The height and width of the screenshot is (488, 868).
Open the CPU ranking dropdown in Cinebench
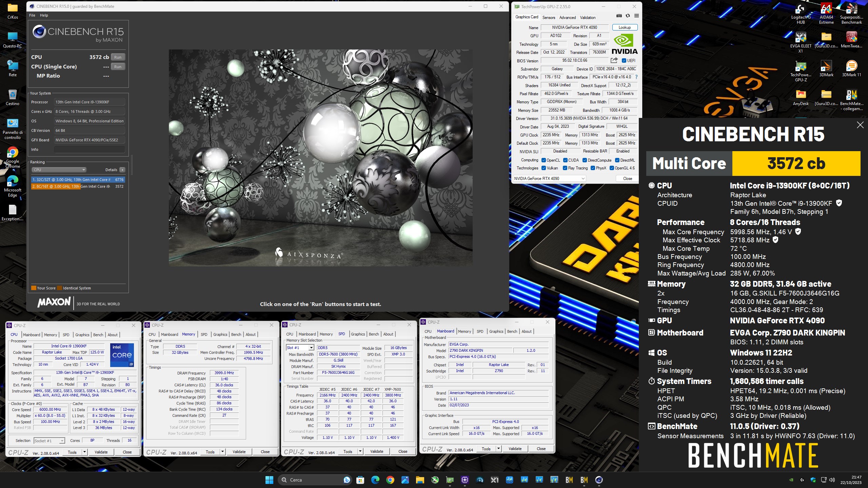point(59,170)
